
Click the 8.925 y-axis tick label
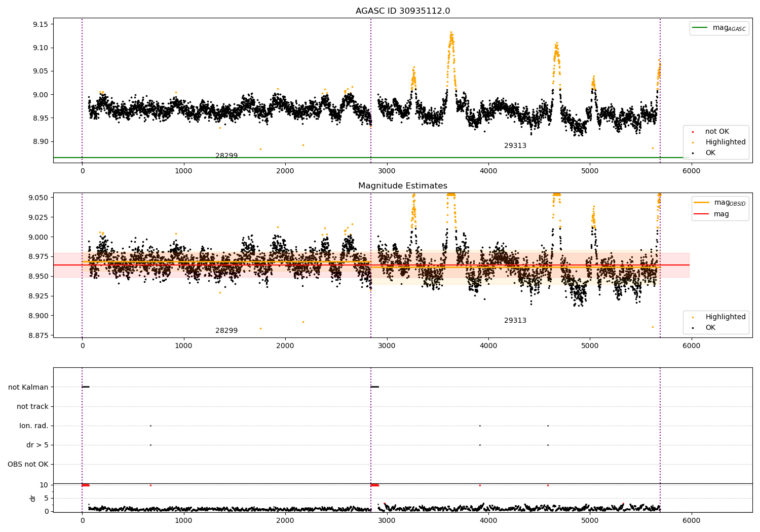(38, 296)
